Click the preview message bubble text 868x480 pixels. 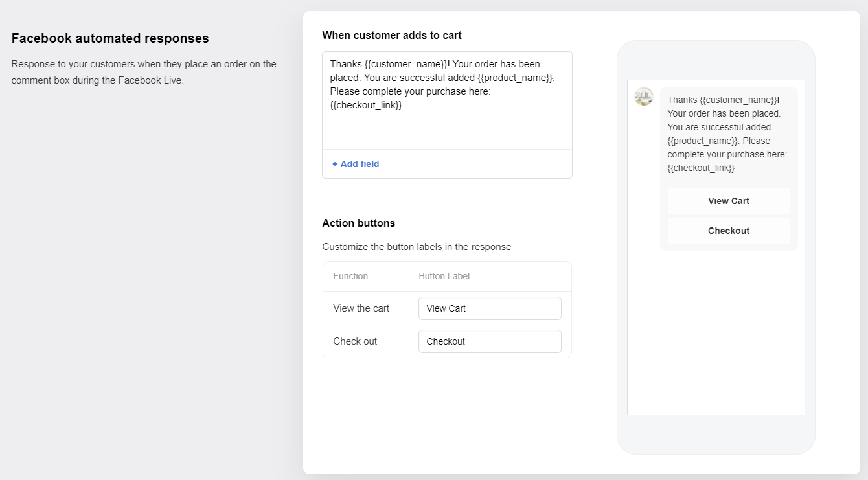click(727, 134)
